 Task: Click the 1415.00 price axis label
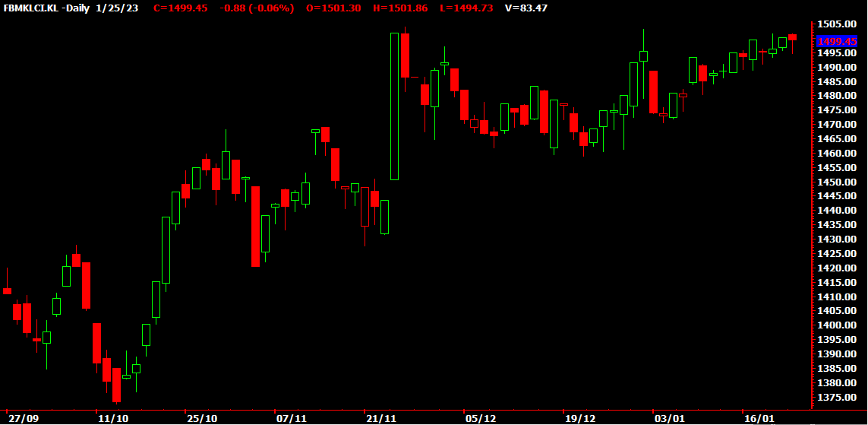(838, 283)
